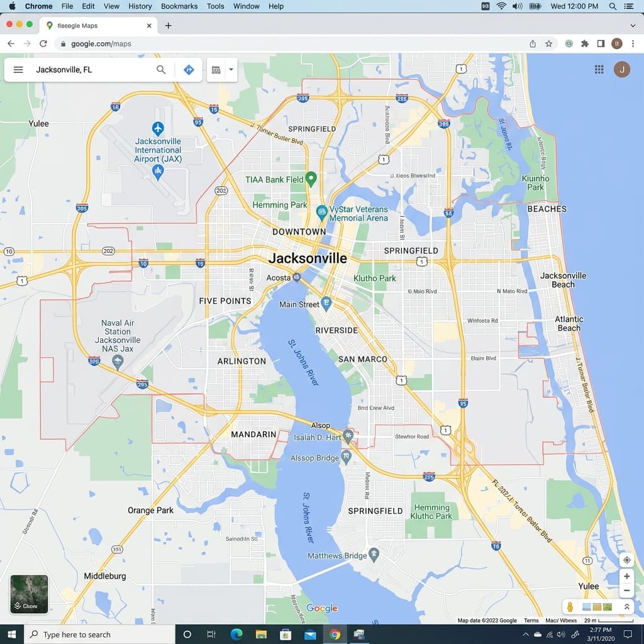Open Mail app from taskbar
The height and width of the screenshot is (644, 644).
pyautogui.click(x=310, y=635)
